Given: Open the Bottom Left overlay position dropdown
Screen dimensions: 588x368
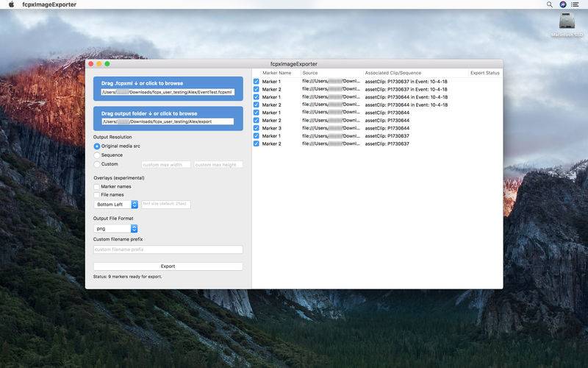Looking at the screenshot, I should click(115, 205).
